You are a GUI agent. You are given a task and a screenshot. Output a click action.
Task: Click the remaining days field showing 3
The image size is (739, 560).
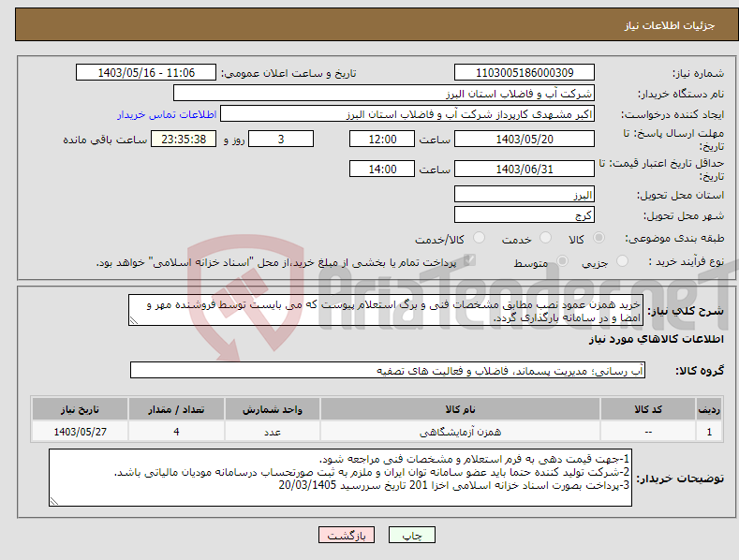point(281,139)
